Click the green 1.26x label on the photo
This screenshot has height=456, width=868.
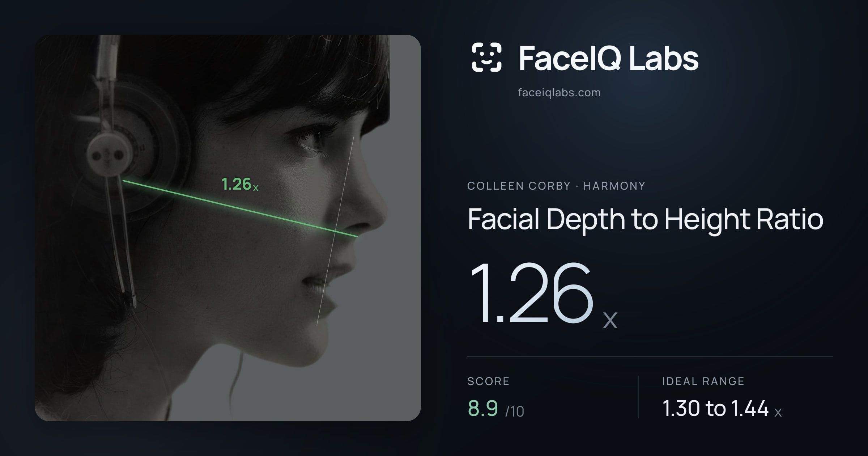pos(240,184)
